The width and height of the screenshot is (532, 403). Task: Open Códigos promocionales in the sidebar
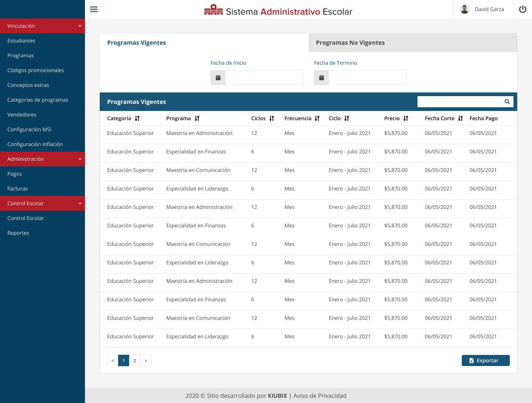pyautogui.click(x=35, y=70)
